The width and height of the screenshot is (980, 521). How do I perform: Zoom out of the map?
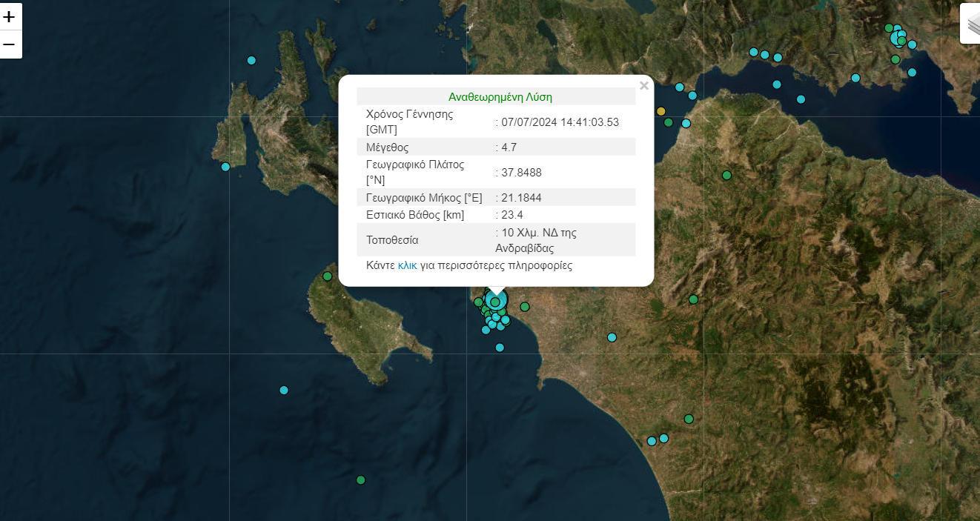[10, 44]
